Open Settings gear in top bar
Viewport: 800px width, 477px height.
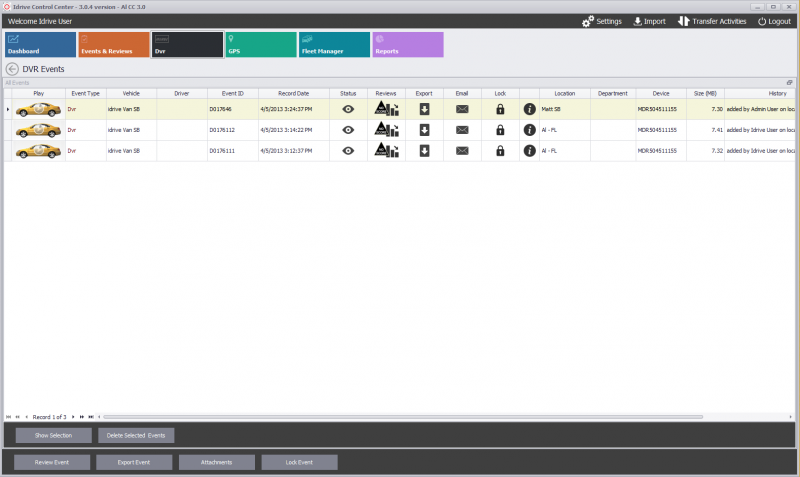[x=588, y=21]
